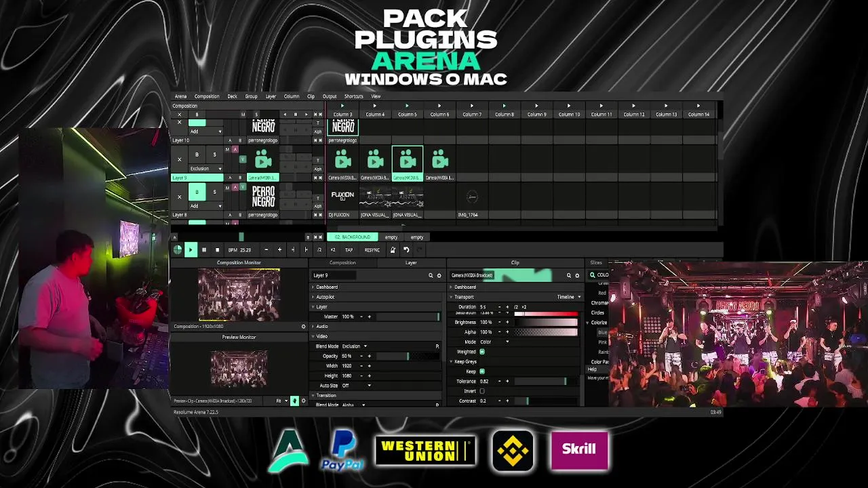Start playback with the transport play button
868x488 pixels.
[x=191, y=249]
